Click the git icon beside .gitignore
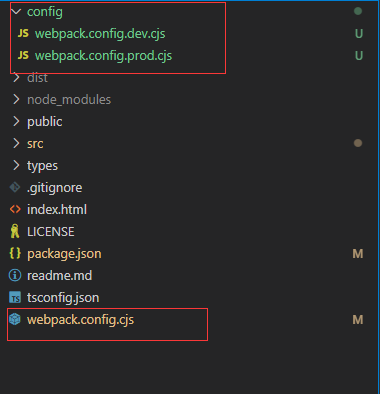The width and height of the screenshot is (380, 394). pyautogui.click(x=15, y=187)
